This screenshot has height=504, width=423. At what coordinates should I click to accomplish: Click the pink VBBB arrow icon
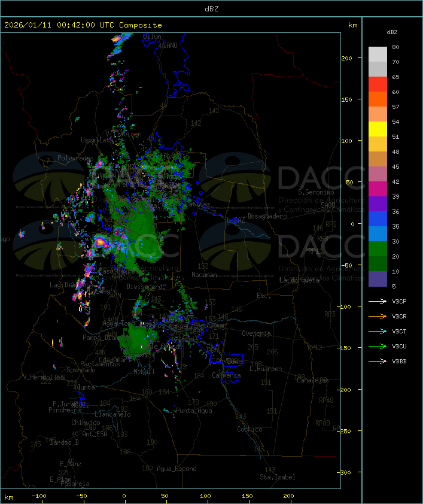377,362
